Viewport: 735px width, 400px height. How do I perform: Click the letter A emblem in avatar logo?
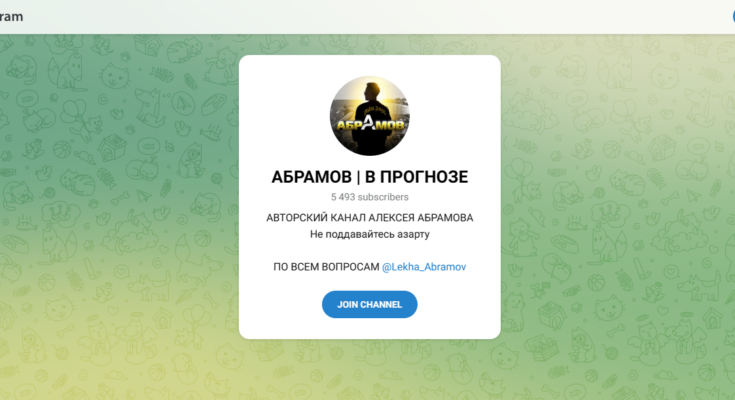coord(369,124)
